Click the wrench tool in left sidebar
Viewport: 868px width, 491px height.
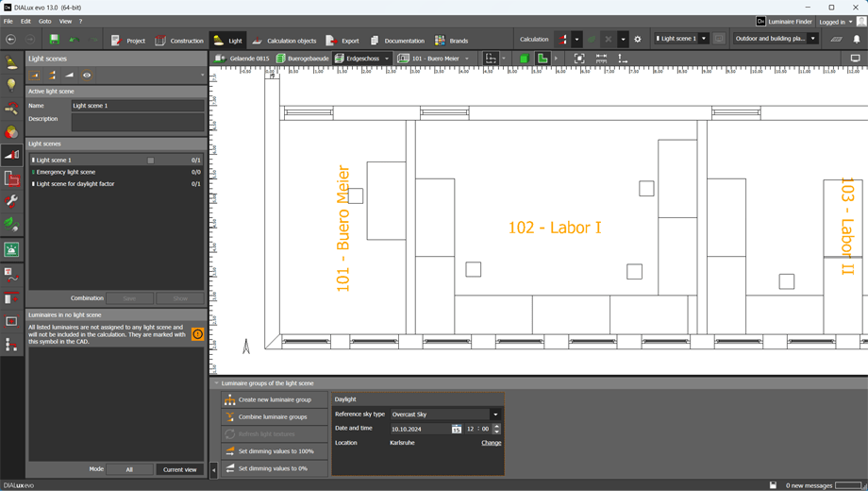coord(11,201)
